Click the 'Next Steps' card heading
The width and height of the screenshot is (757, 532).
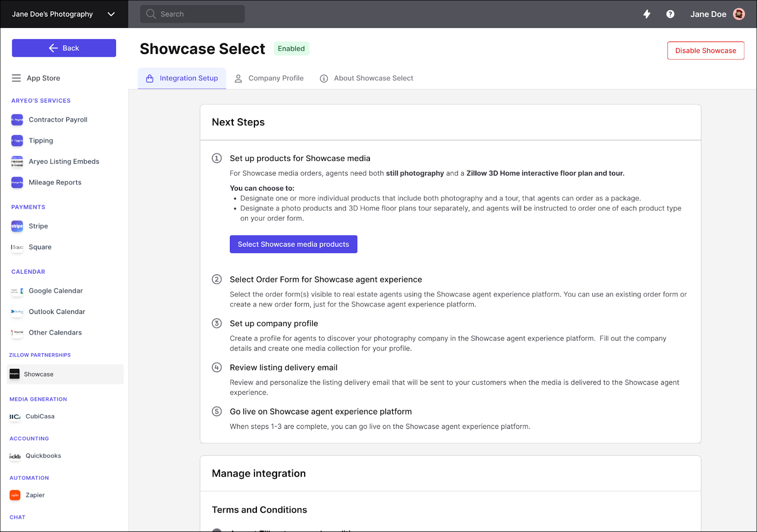238,122
